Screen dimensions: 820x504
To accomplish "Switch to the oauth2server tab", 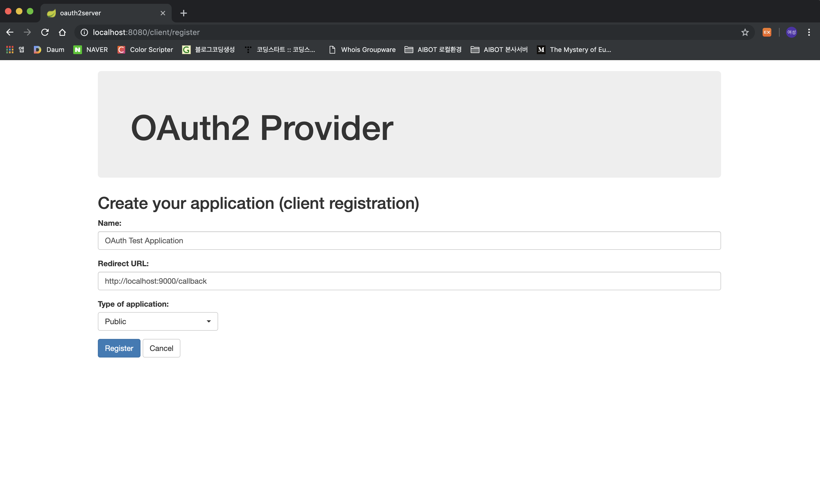I will click(100, 13).
